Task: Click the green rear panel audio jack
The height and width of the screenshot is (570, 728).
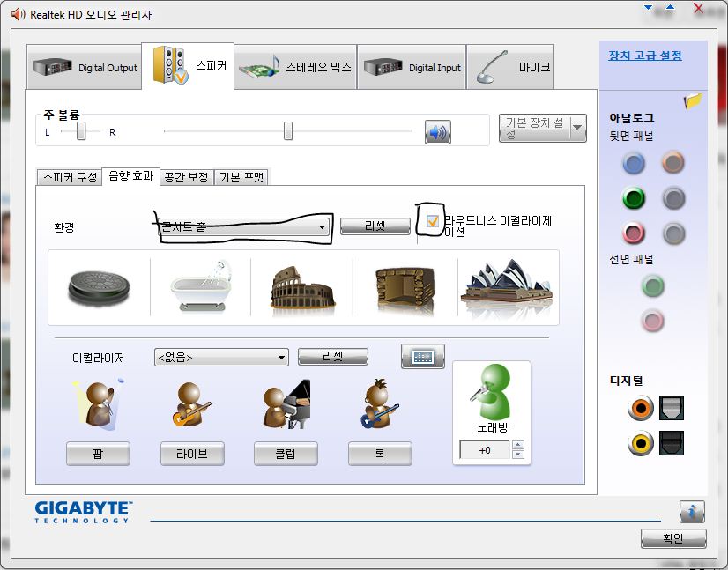Action: 634,198
